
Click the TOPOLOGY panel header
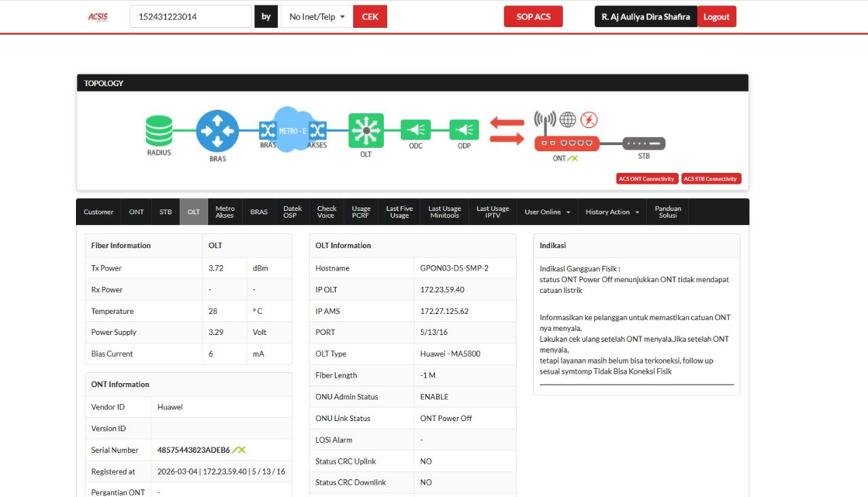point(412,83)
